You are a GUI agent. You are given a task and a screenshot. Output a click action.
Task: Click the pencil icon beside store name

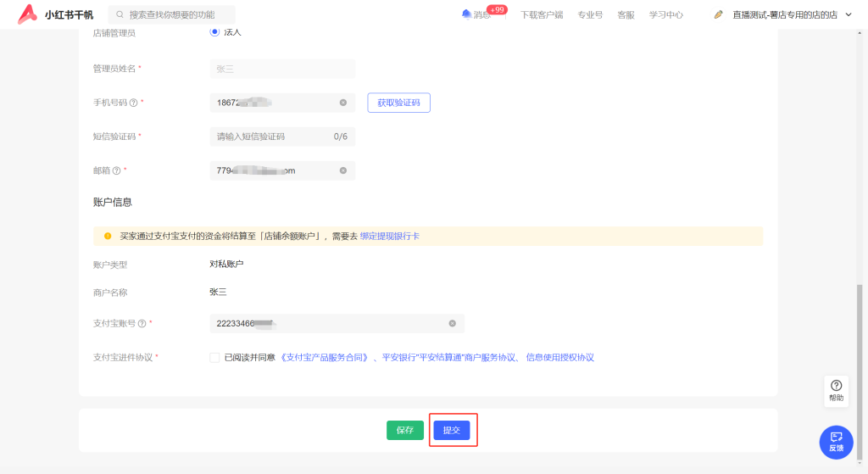point(718,15)
